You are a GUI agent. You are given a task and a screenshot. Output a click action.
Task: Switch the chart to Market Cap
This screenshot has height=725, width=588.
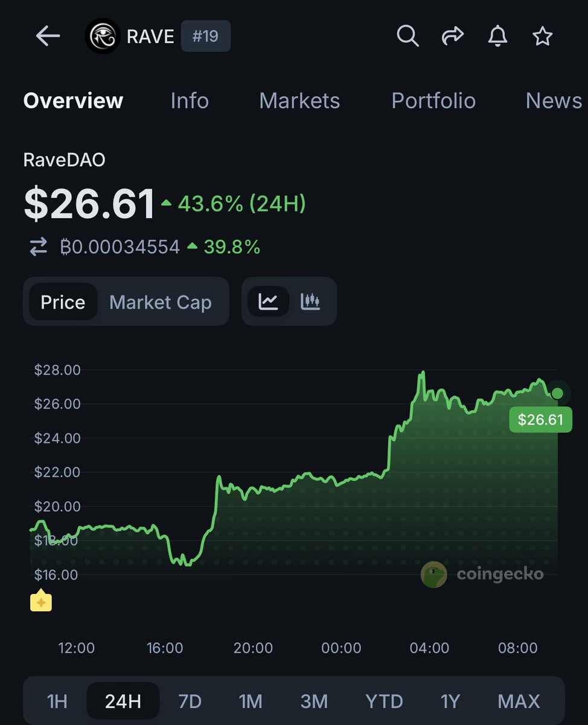click(160, 302)
